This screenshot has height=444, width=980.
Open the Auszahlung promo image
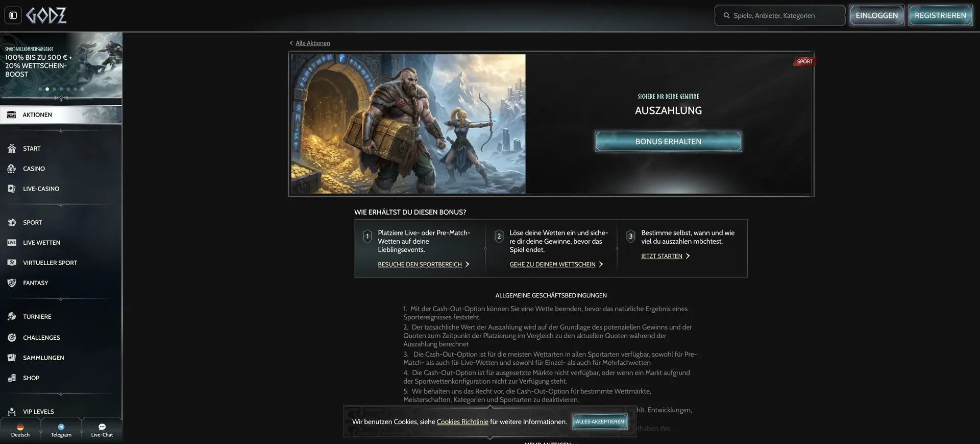(x=408, y=124)
